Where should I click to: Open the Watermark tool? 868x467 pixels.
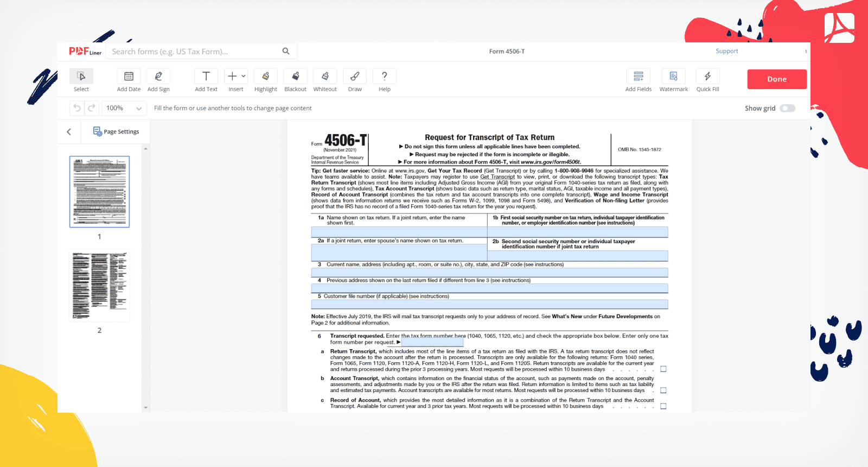pos(673,77)
